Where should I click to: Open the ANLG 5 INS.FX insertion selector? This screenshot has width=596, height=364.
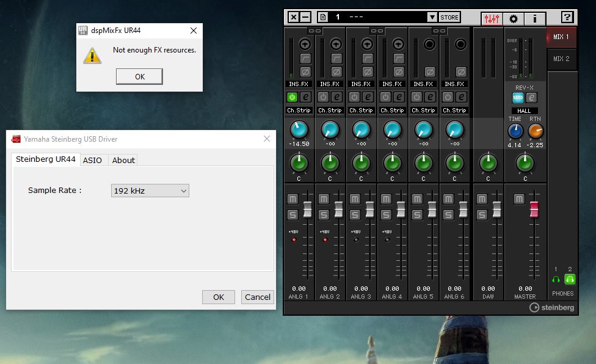tap(423, 84)
